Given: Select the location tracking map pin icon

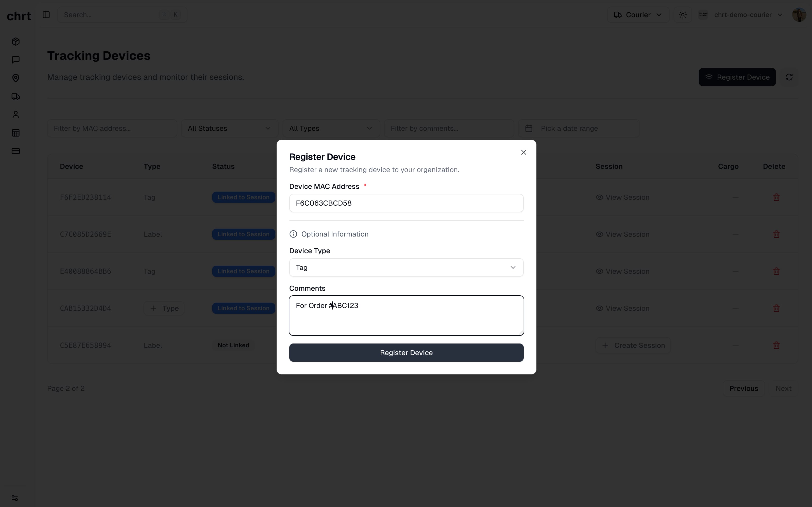Looking at the screenshot, I should [x=15, y=78].
